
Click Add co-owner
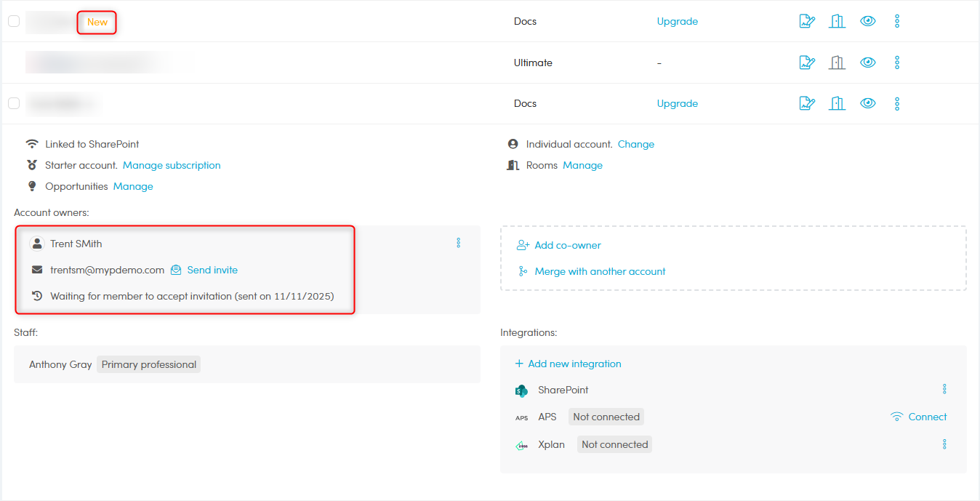pos(567,245)
